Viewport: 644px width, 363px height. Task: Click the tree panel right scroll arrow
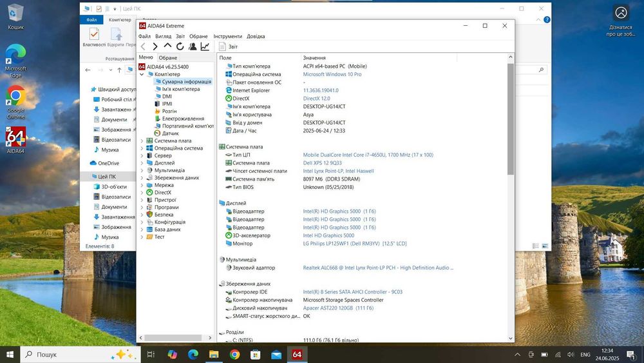[210, 337]
